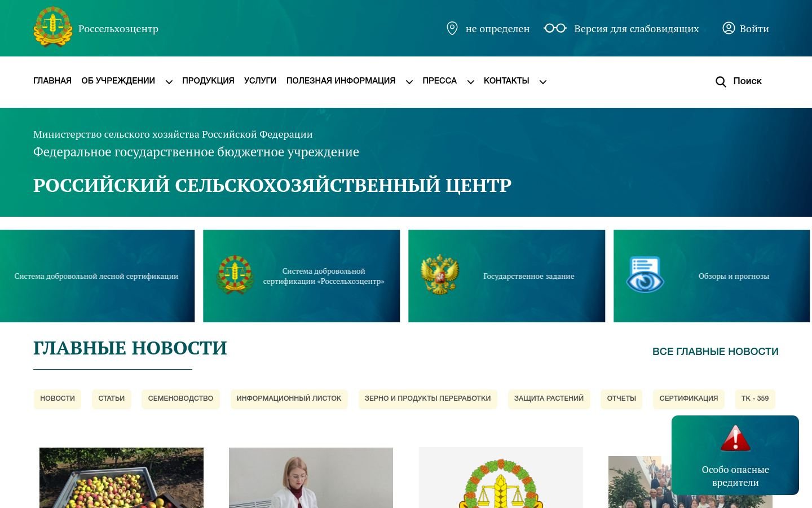
Task: Select the ЗАЩИТА РАСТЕНИЙ filter tag
Action: pos(549,398)
